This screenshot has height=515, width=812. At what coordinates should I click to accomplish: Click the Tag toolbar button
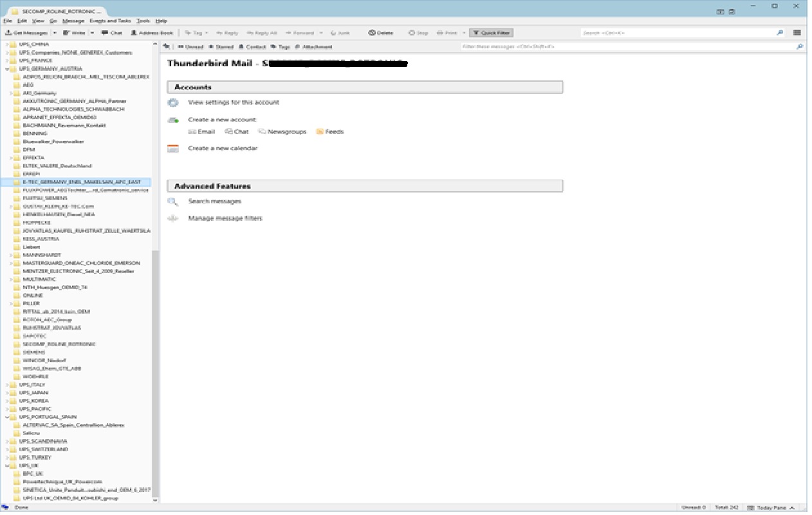tap(196, 33)
